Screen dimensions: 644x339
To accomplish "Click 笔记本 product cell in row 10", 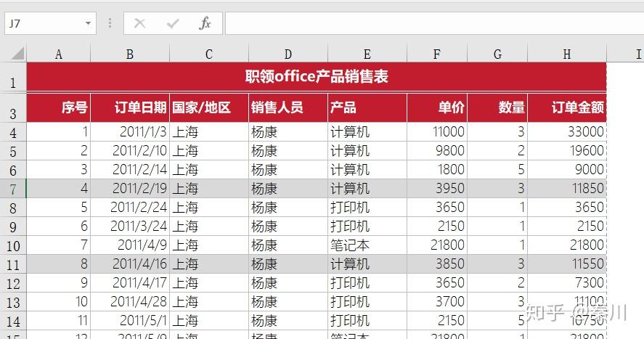I will pyautogui.click(x=367, y=245).
